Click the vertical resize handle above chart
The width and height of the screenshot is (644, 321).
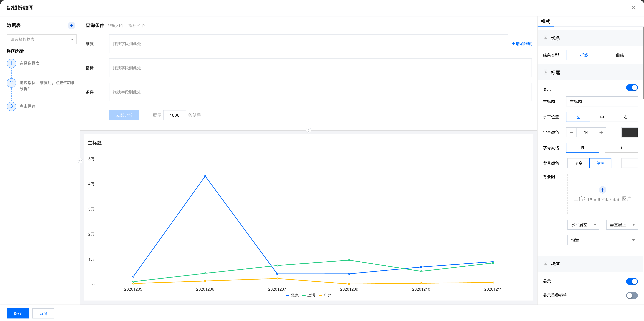click(x=309, y=130)
